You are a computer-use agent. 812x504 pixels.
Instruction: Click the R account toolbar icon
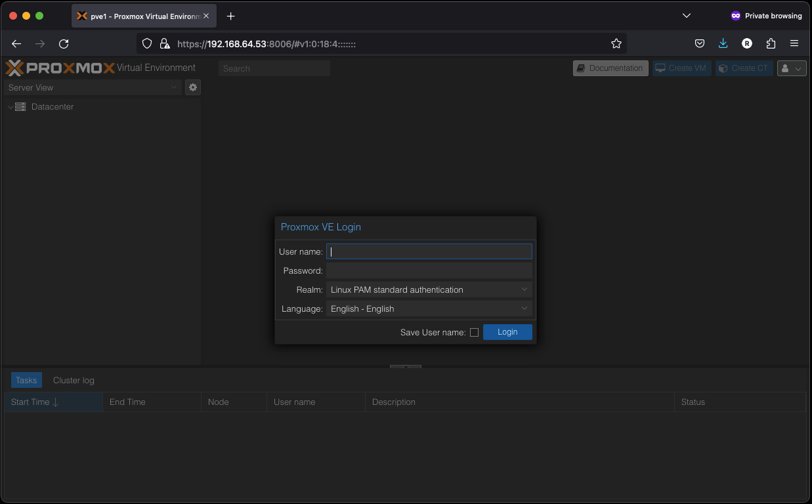[747, 43]
